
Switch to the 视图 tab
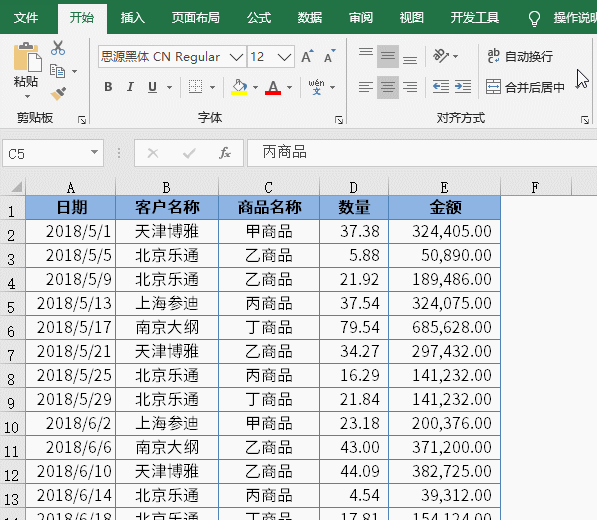tap(412, 18)
